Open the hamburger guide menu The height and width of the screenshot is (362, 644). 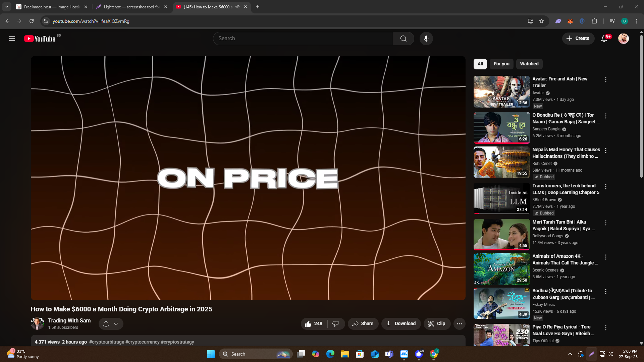[x=12, y=39]
